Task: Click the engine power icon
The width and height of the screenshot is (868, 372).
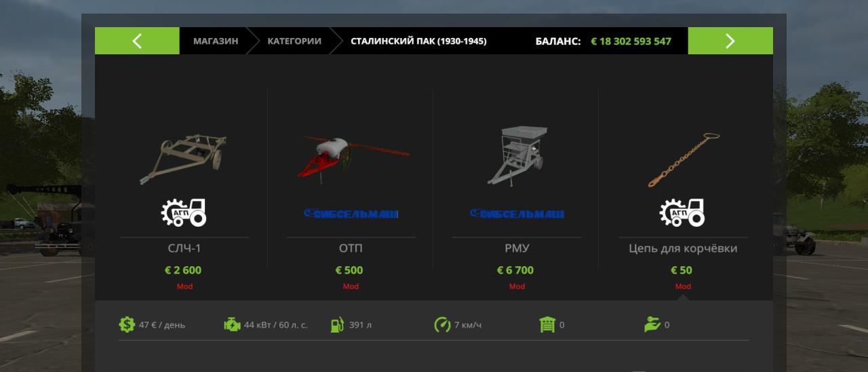Action: click(x=232, y=324)
